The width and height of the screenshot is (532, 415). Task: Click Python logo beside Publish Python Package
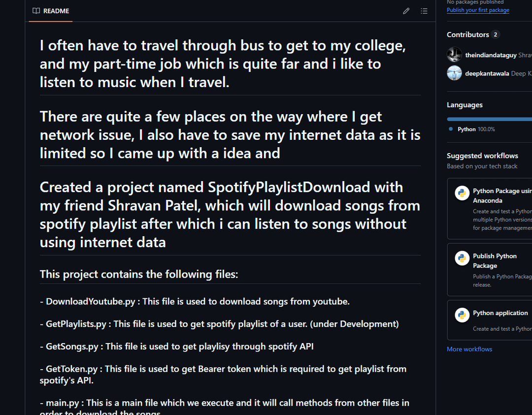click(x=462, y=258)
